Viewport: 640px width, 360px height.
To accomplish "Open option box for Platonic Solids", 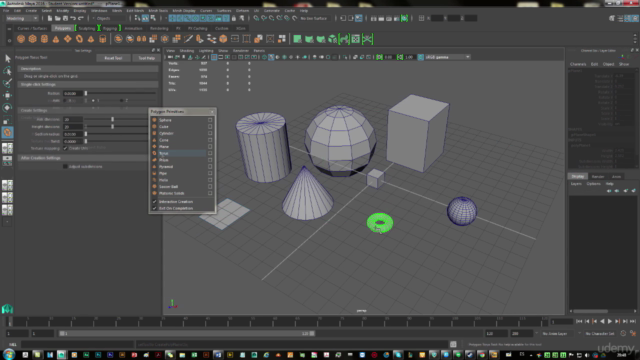I will tap(210, 193).
